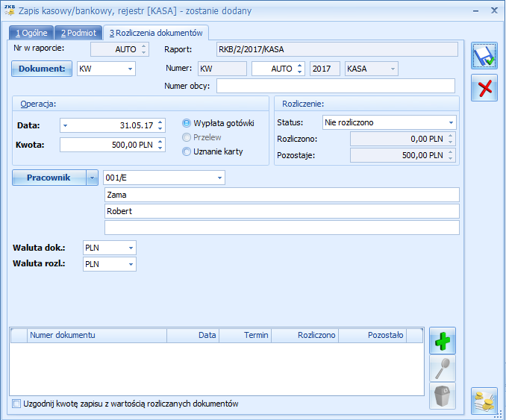Select the Wypłata gotówki radio button
This screenshot has height=420, width=506.
coord(187,123)
